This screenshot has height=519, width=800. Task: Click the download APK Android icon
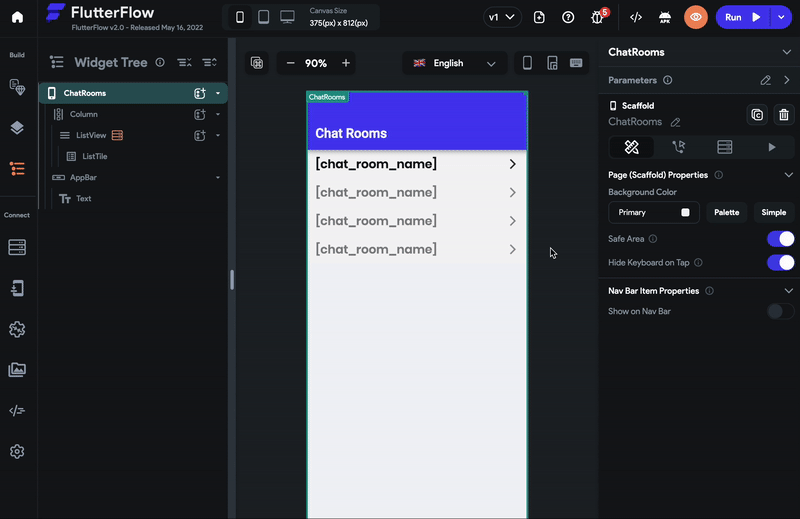click(665, 17)
